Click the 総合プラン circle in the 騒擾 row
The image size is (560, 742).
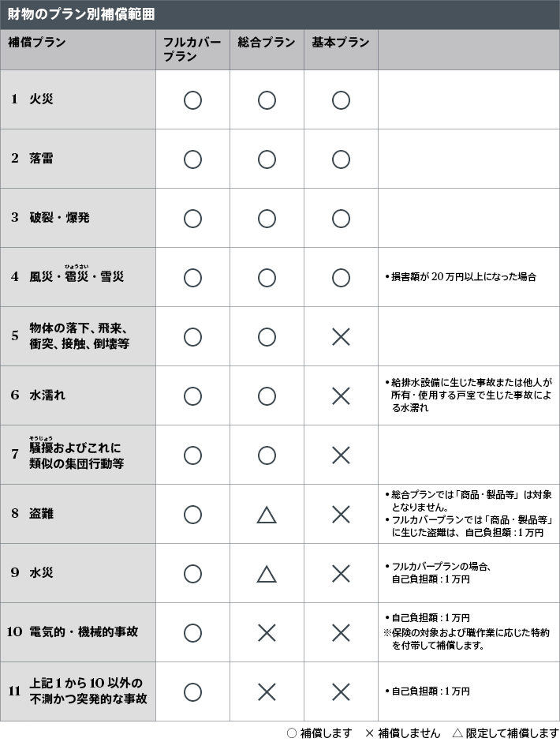pos(267,455)
